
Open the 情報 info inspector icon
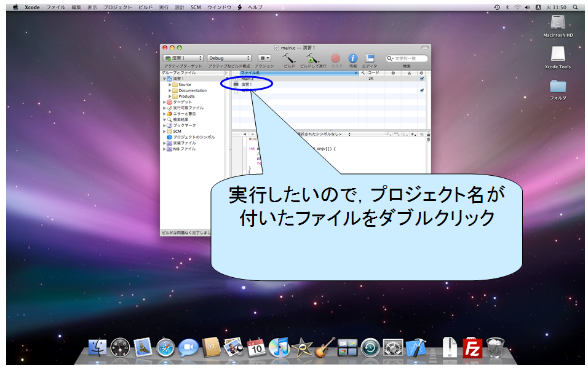tap(353, 58)
